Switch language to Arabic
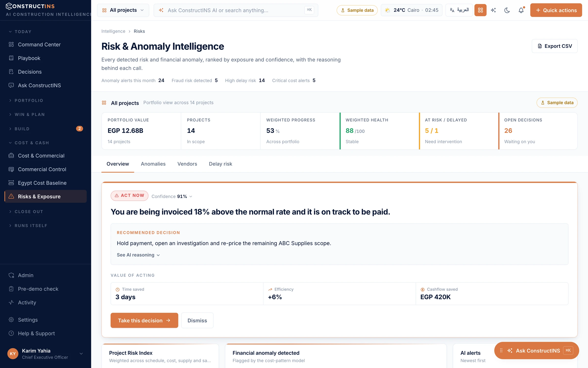This screenshot has height=368, width=588. (x=459, y=10)
